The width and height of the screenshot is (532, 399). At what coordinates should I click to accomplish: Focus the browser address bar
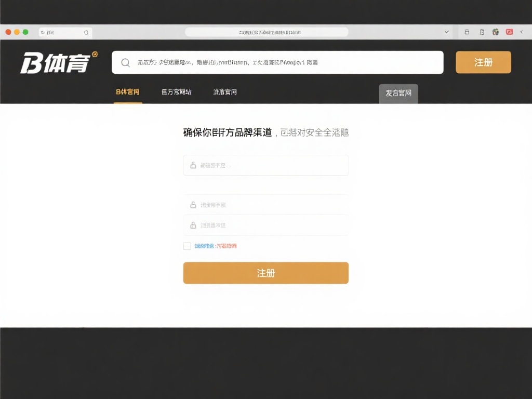266,32
